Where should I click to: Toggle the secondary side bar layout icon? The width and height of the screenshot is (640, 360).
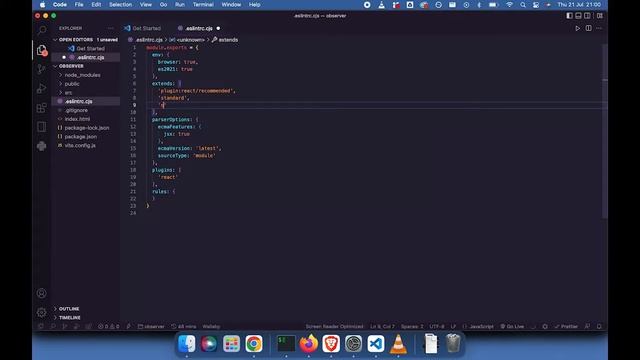click(587, 16)
